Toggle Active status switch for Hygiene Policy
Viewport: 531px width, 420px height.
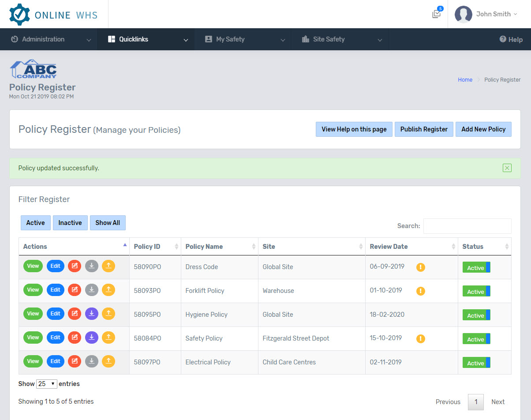[476, 315]
